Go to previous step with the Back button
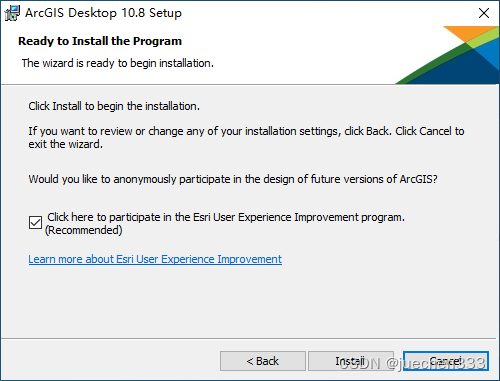 [x=263, y=361]
